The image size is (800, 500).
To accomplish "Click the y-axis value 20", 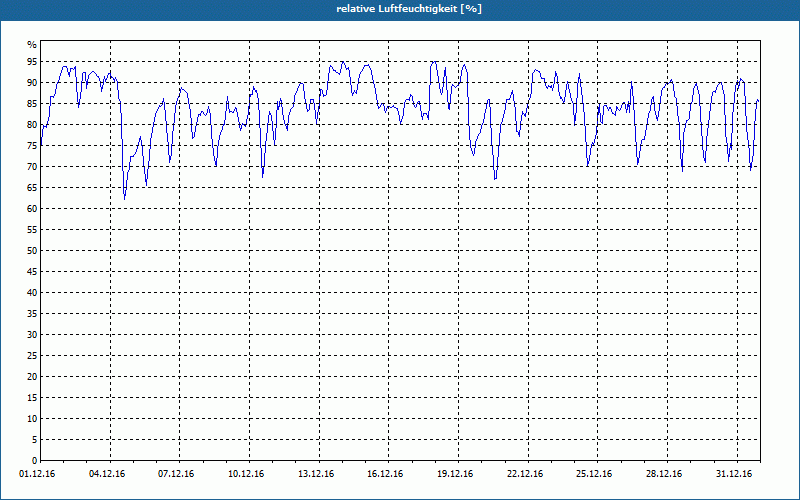I will (x=32, y=377).
